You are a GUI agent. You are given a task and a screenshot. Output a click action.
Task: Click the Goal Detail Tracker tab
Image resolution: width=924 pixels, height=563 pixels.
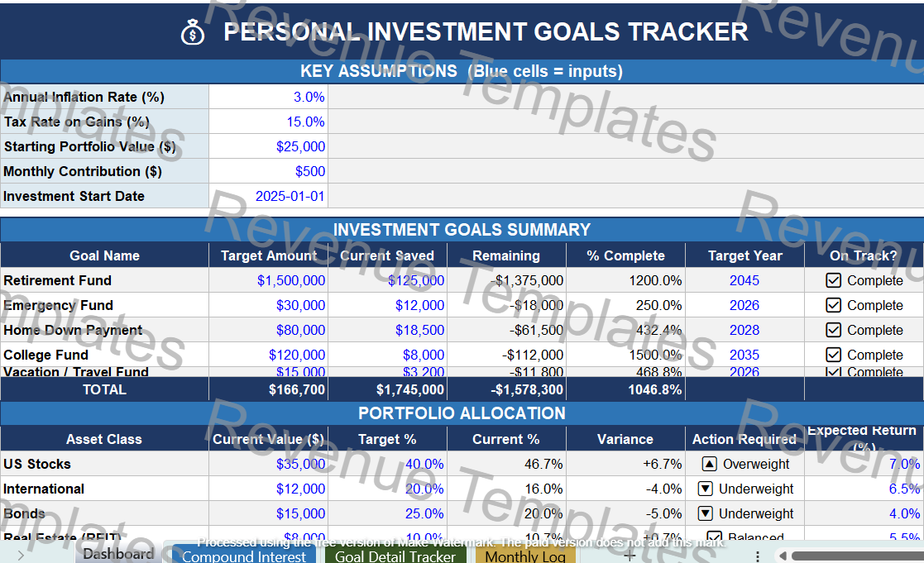pos(395,556)
